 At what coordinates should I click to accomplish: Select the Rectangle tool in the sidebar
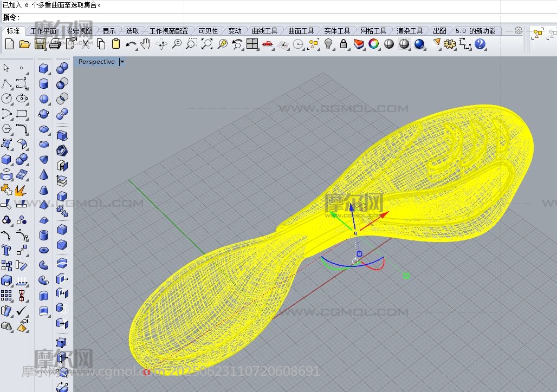(22, 114)
